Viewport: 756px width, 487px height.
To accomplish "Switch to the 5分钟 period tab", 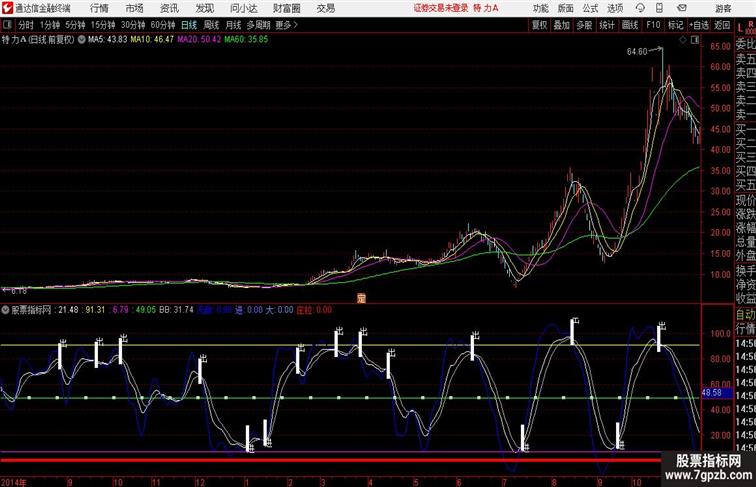I will (x=75, y=25).
